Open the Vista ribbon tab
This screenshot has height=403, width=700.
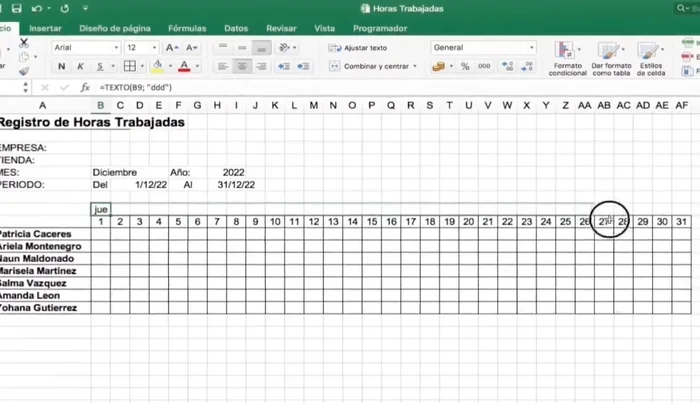click(325, 28)
